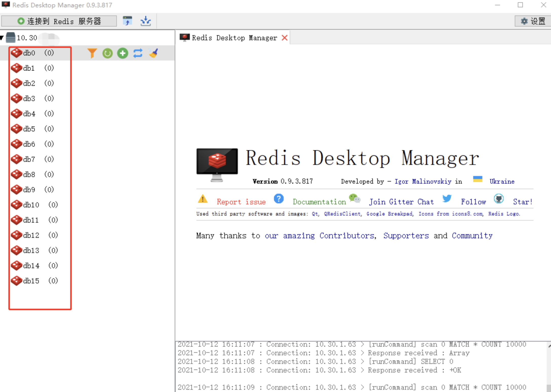This screenshot has width=551, height=392.
Task: Click the Join Gitter Chat link
Action: tap(401, 202)
